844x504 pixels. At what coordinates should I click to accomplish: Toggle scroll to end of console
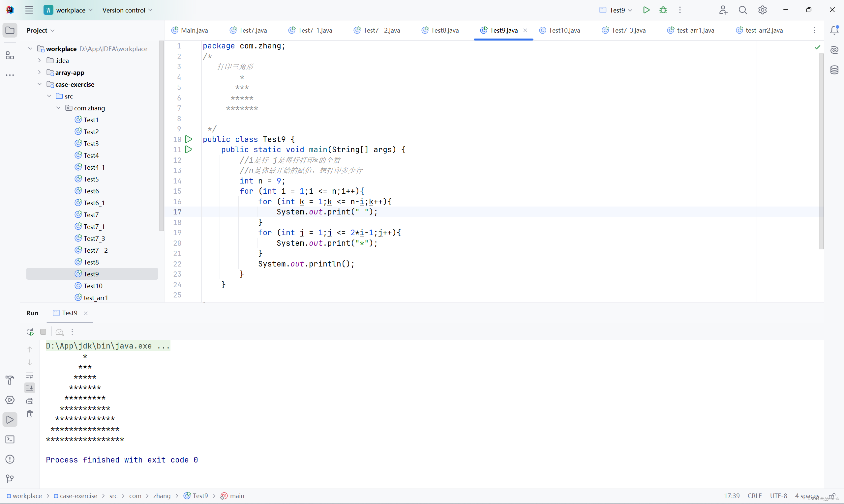coord(30,388)
